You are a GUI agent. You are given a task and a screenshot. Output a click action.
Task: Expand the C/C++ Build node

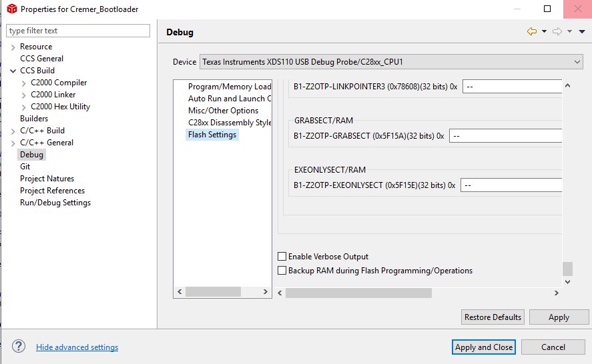point(13,131)
